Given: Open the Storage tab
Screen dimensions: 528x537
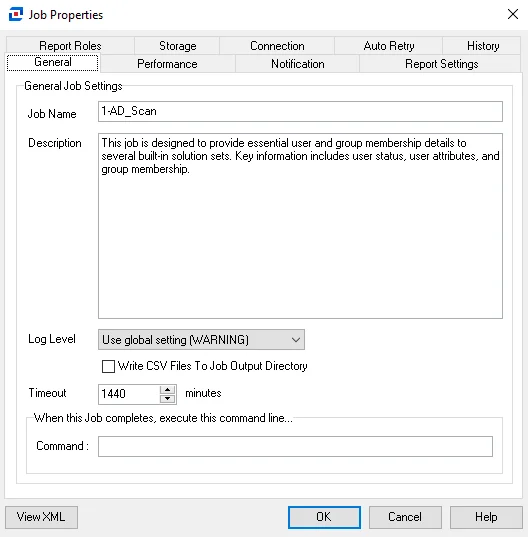Looking at the screenshot, I should coord(177,46).
